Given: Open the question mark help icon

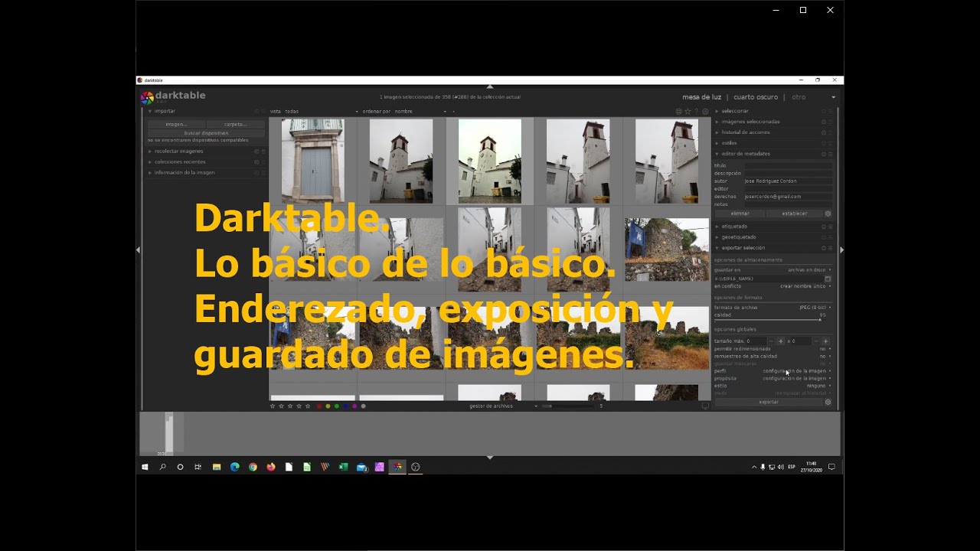Looking at the screenshot, I should [x=697, y=112].
